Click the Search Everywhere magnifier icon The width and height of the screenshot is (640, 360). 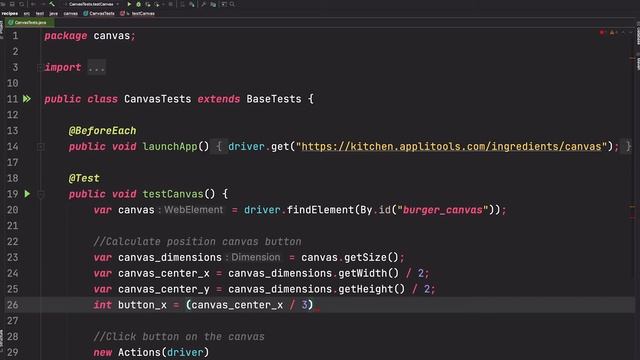pos(232,4)
